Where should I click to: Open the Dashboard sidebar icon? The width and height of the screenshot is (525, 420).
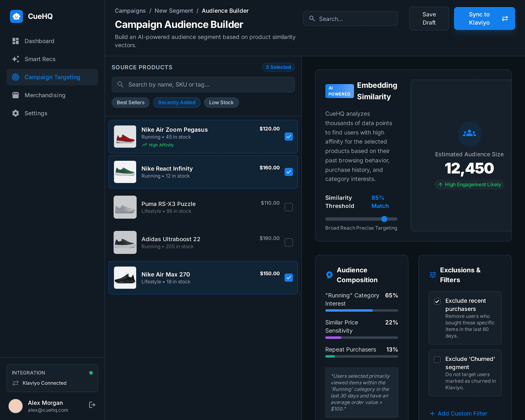tap(15, 41)
